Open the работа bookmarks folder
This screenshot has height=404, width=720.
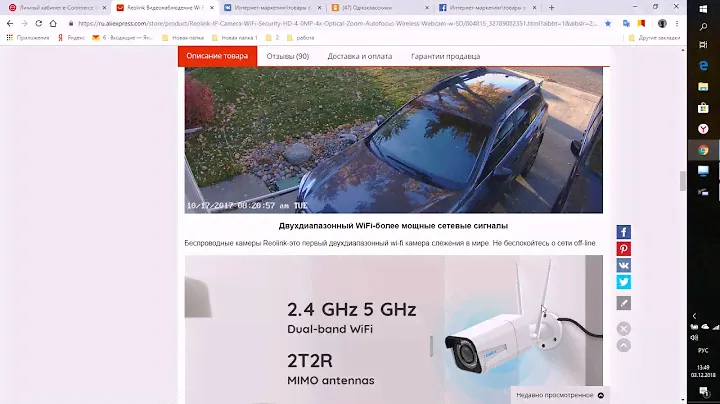(x=301, y=38)
